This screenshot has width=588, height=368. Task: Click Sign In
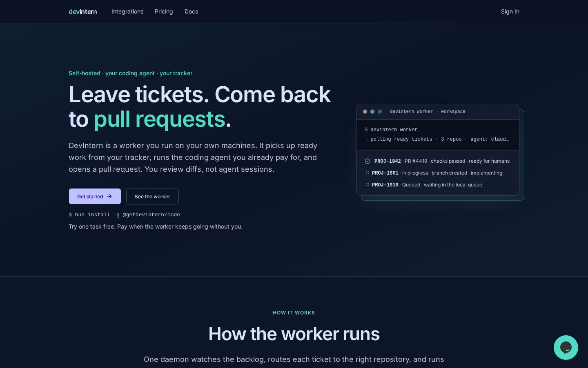coord(510,11)
